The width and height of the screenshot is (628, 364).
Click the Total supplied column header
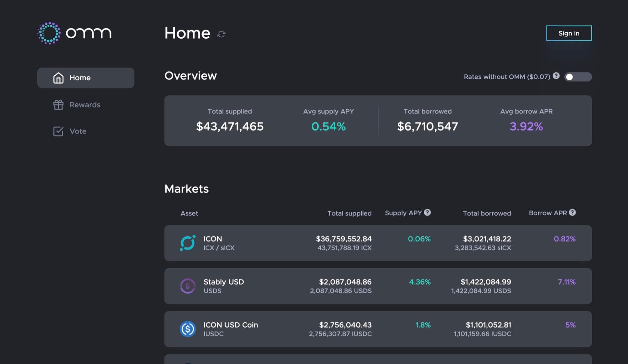(349, 213)
